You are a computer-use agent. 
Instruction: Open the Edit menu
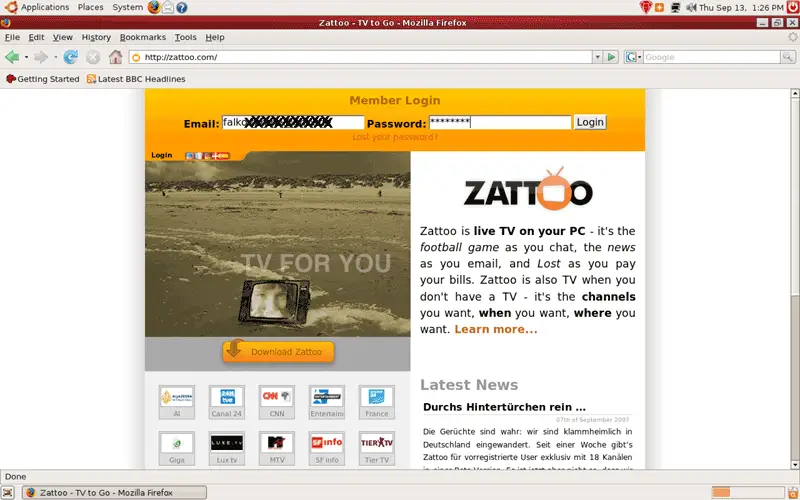click(36, 37)
